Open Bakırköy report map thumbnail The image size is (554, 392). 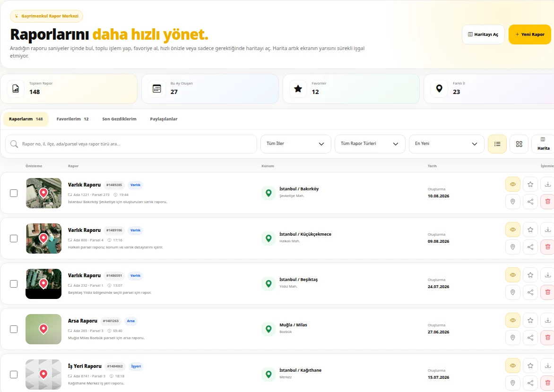pyautogui.click(x=43, y=193)
